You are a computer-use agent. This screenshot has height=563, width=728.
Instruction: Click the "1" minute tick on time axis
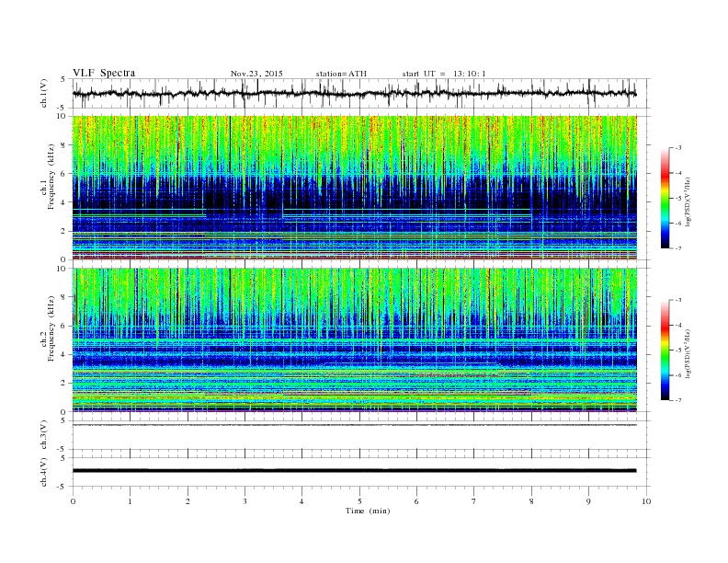(x=130, y=501)
